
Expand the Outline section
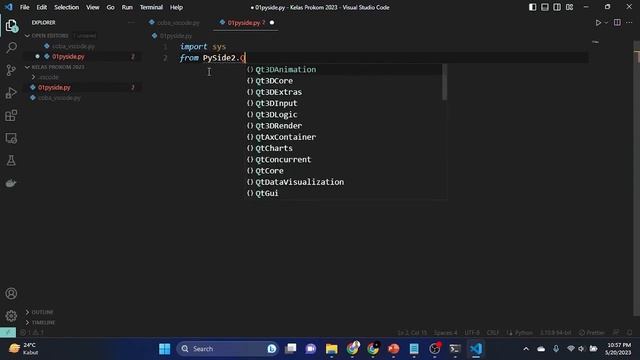pos(27,312)
